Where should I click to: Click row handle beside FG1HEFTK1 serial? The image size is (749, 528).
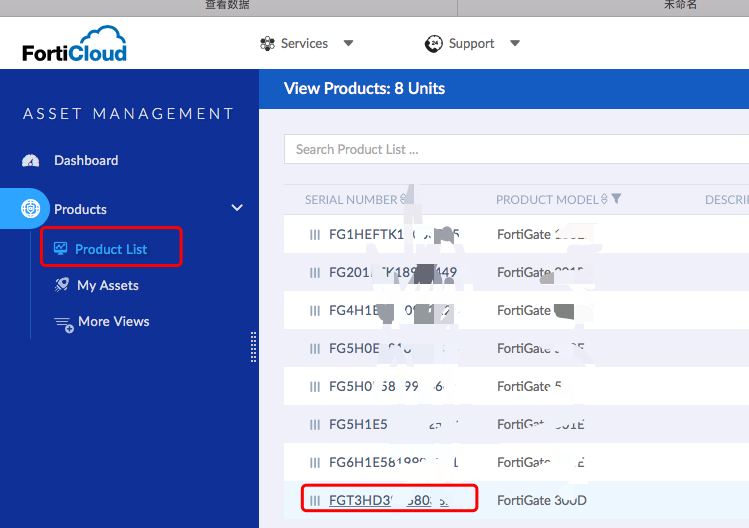(x=315, y=235)
